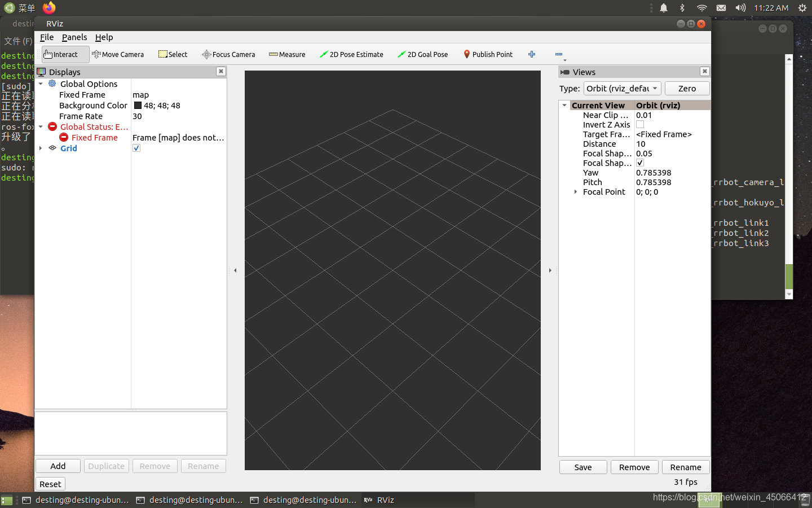
Task: Select the 2D Pose Estimate tool
Action: pos(351,54)
